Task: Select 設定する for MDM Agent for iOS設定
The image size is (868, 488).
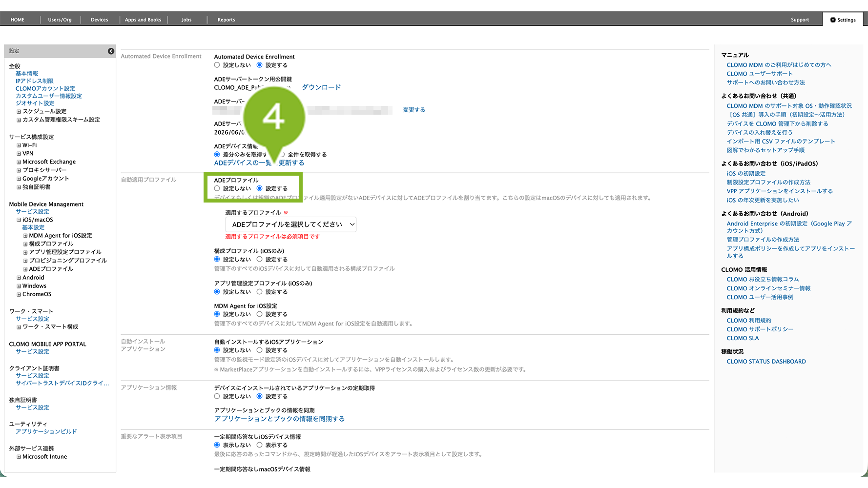Action: pyautogui.click(x=260, y=314)
